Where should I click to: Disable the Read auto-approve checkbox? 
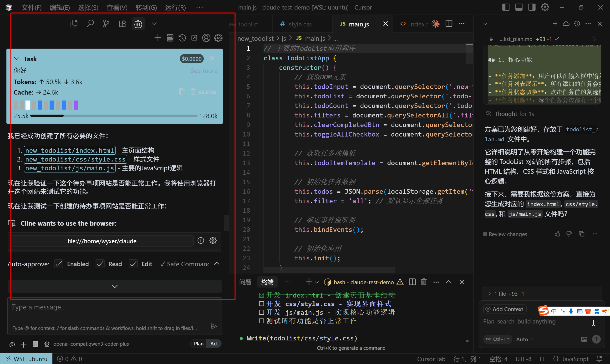[x=100, y=264]
